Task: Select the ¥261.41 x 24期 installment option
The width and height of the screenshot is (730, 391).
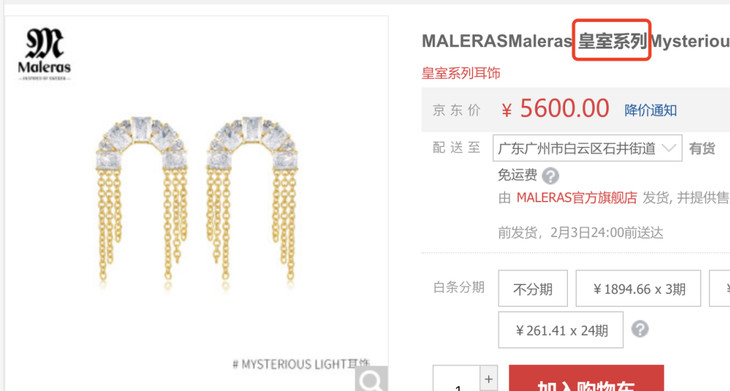Action: pos(561,330)
